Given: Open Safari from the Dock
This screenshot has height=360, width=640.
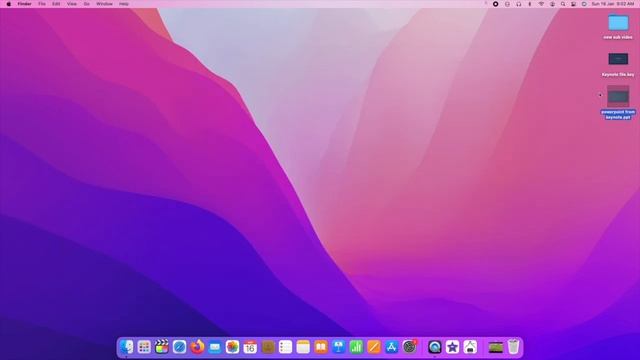Looking at the screenshot, I should pyautogui.click(x=179, y=347).
